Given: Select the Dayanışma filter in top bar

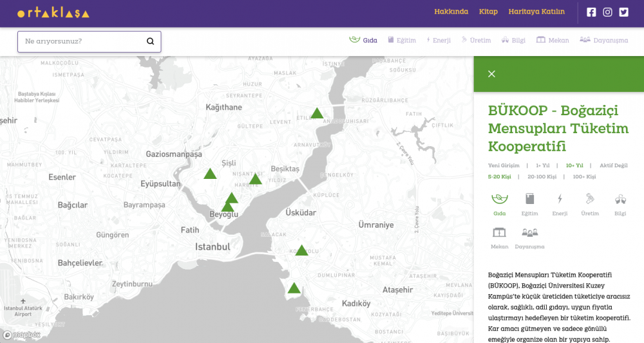Looking at the screenshot, I should click(604, 40).
